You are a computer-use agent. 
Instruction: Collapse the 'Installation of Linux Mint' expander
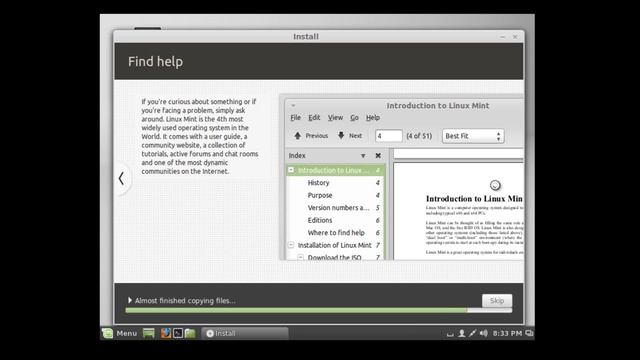pos(291,245)
